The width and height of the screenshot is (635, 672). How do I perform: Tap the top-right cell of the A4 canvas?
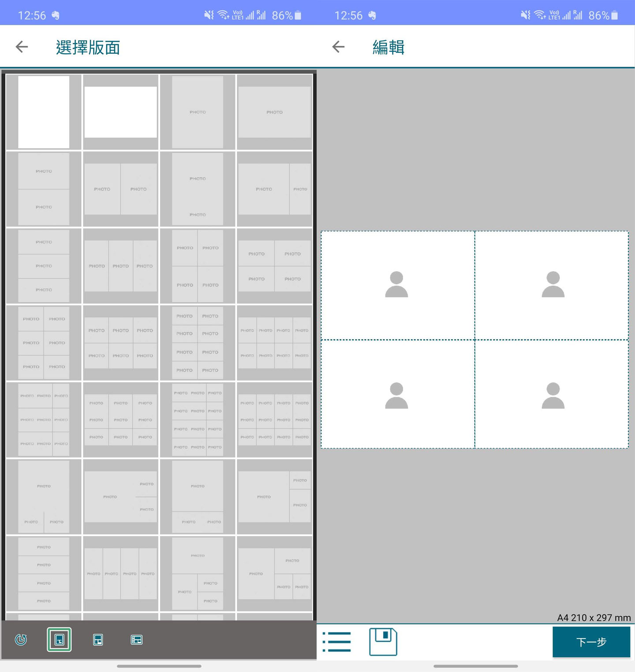(x=552, y=284)
